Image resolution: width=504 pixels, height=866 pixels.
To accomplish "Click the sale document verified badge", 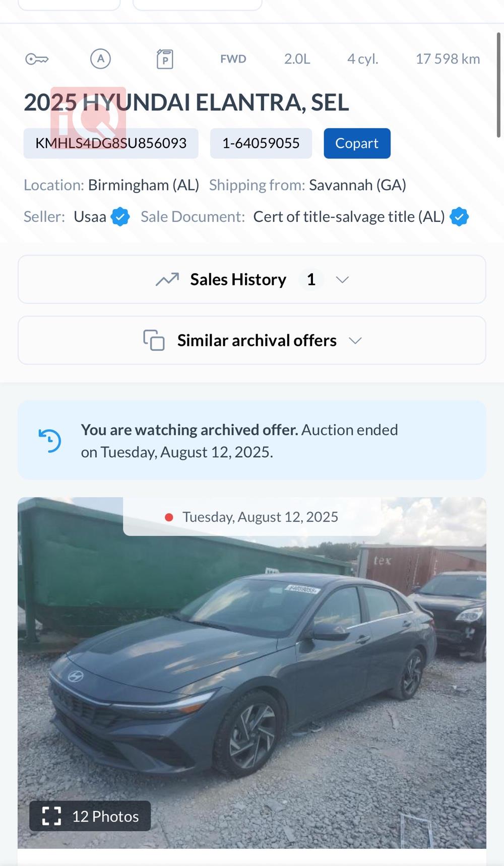I will [459, 217].
